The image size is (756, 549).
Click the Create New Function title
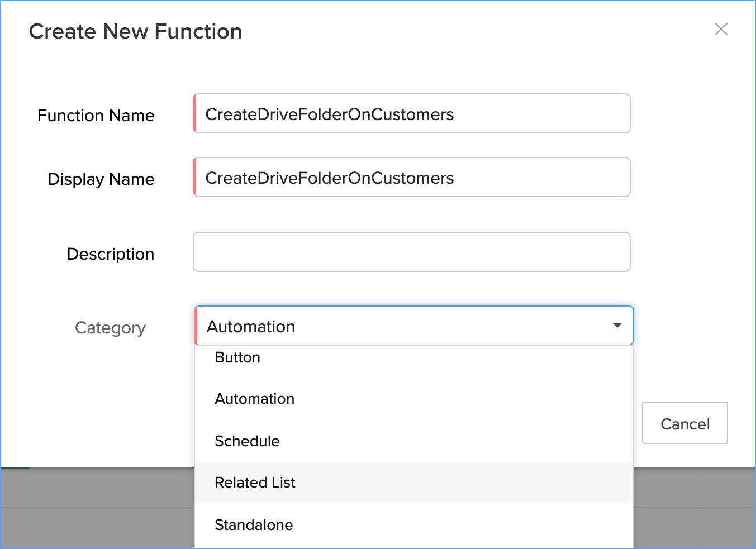tap(136, 32)
